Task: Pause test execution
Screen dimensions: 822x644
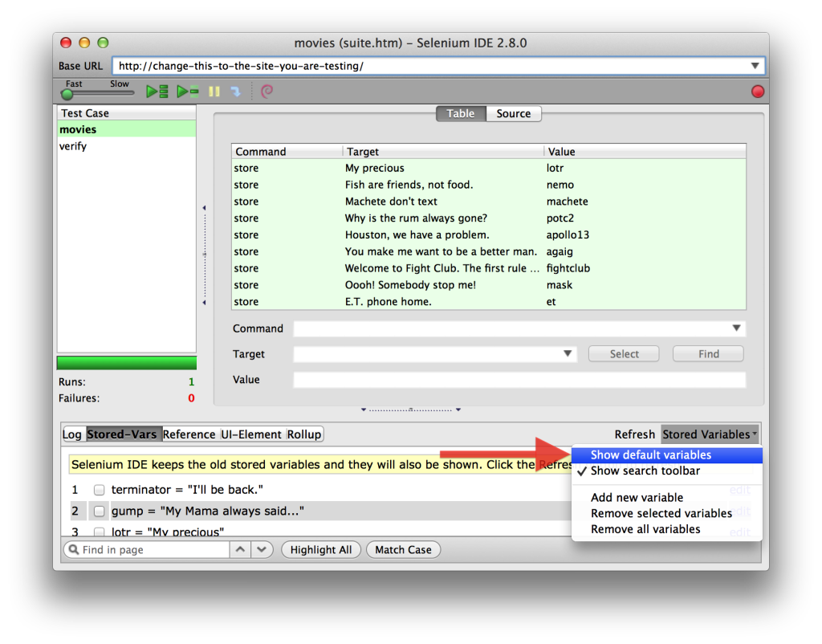Action: [214, 92]
